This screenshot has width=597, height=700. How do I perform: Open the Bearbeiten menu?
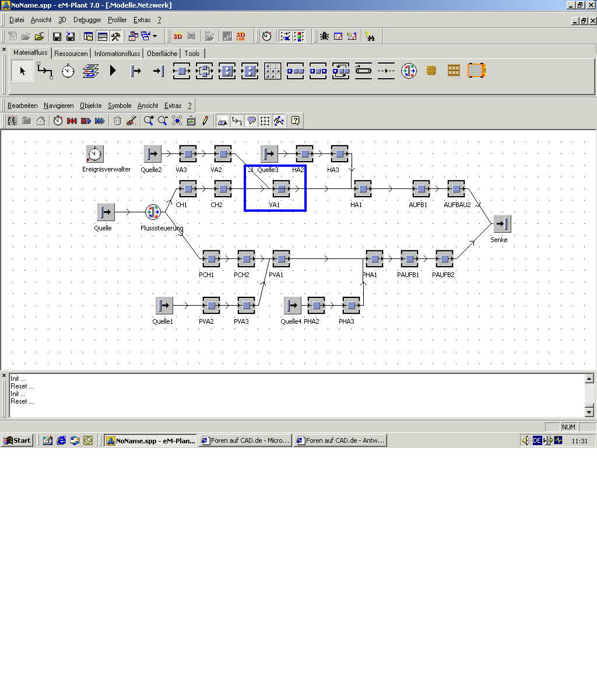(x=22, y=106)
